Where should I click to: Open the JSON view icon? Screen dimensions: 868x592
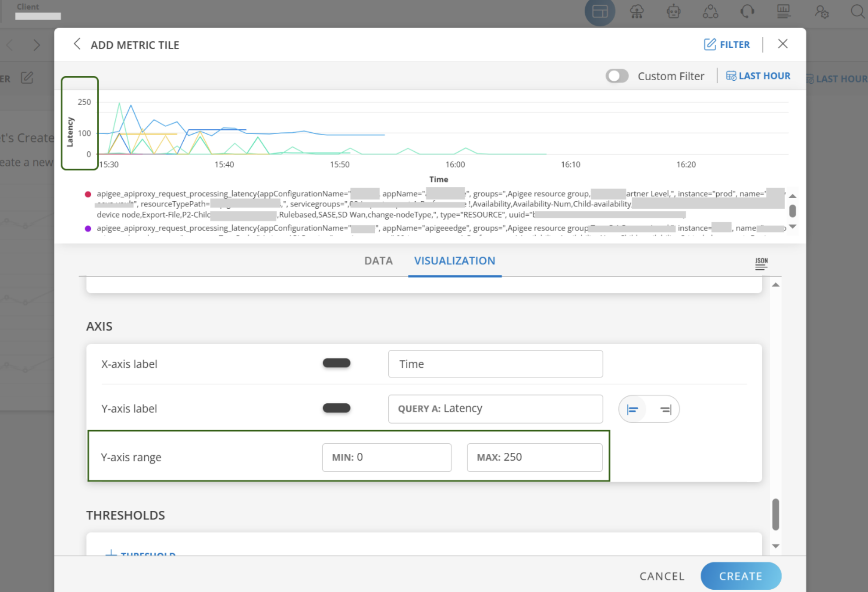point(761,263)
